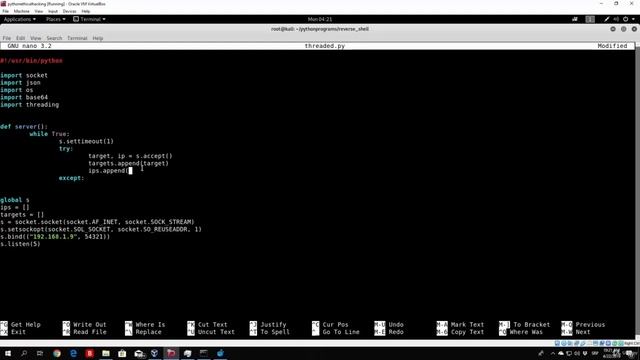Open the Mail app in taskbar
The width and height of the screenshot is (640, 360).
pyautogui.click(x=139, y=353)
